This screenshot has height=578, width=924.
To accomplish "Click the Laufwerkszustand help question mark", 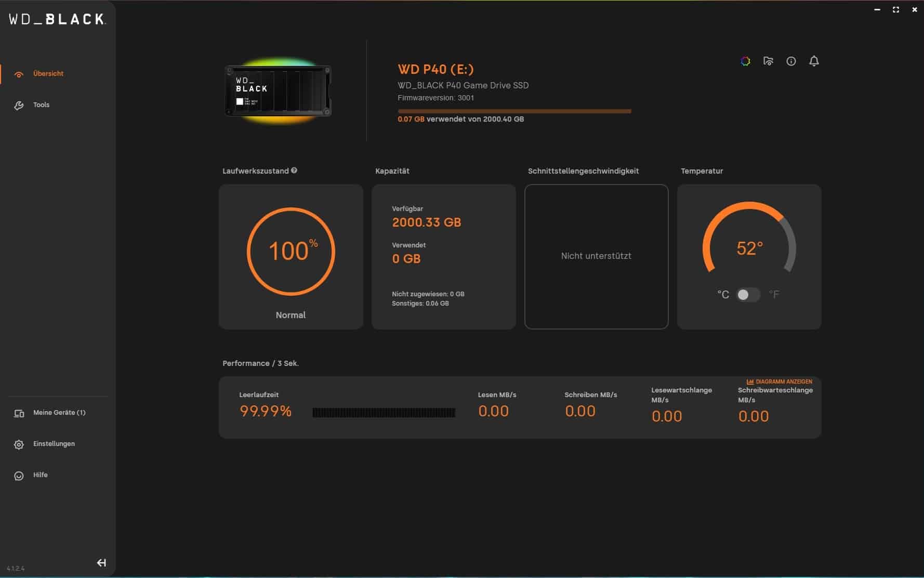I will pyautogui.click(x=294, y=170).
